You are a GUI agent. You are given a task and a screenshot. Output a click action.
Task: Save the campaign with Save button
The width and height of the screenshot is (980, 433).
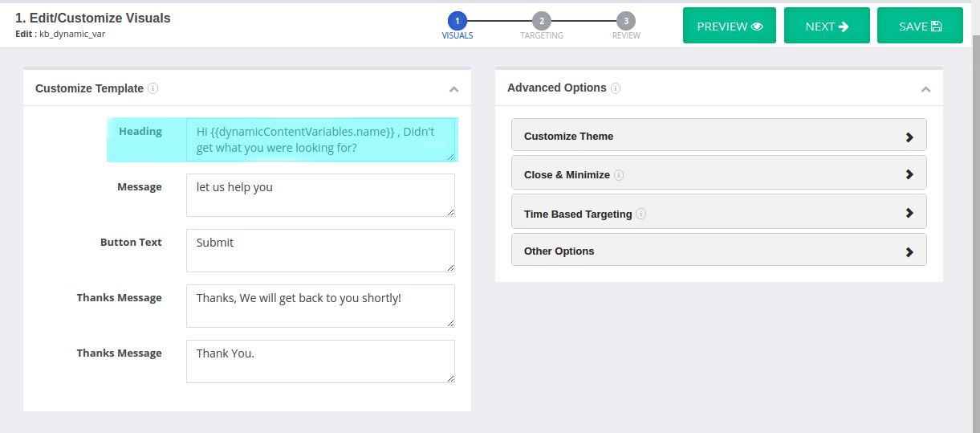click(x=920, y=26)
